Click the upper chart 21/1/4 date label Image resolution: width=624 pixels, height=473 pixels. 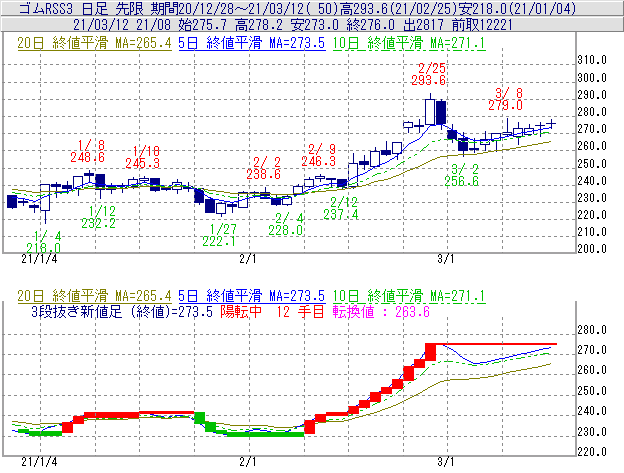(x=39, y=259)
